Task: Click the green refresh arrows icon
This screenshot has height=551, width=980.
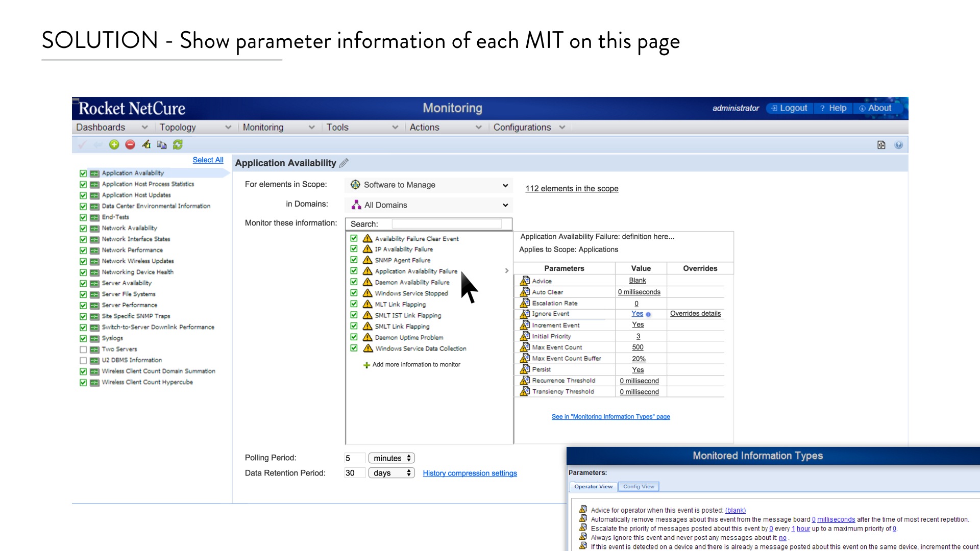Action: point(178,145)
